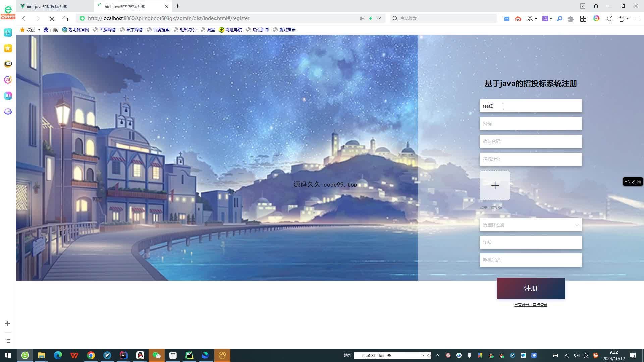Image resolution: width=644 pixels, height=362 pixels.
Task: Click the username field containing testZ
Action: (531, 106)
